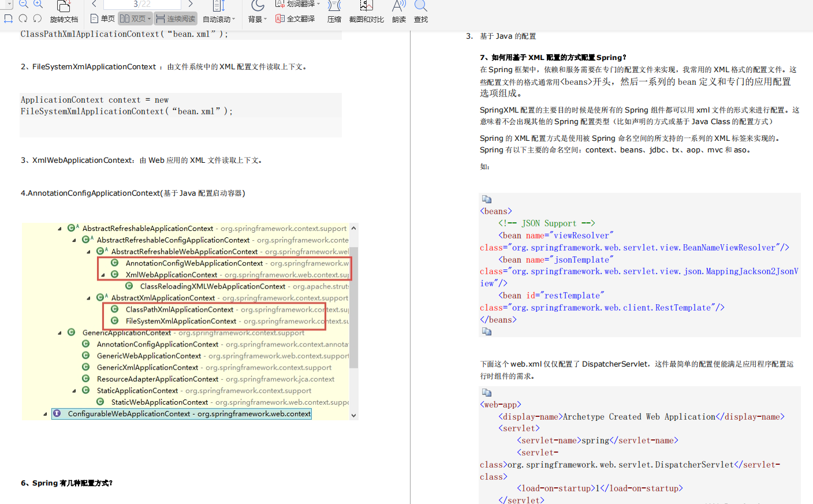Click 全文翻译 full text translation
Viewport: 813px width, 504px height.
click(295, 18)
